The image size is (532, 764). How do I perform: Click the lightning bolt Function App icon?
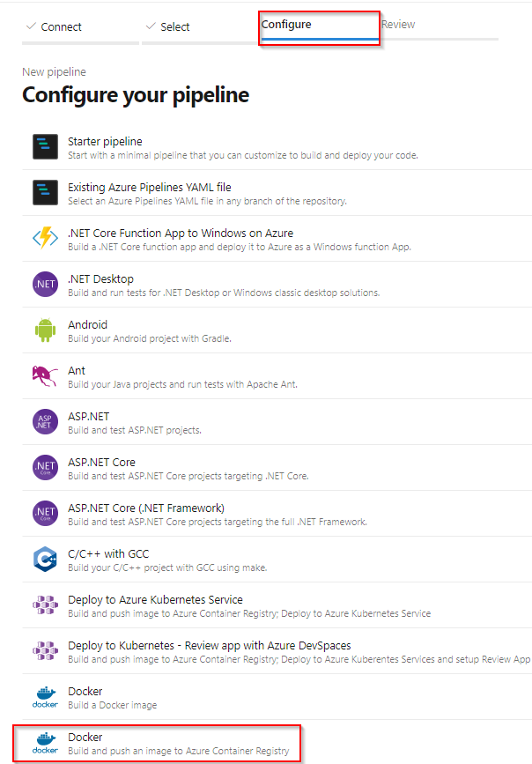pyautogui.click(x=45, y=238)
